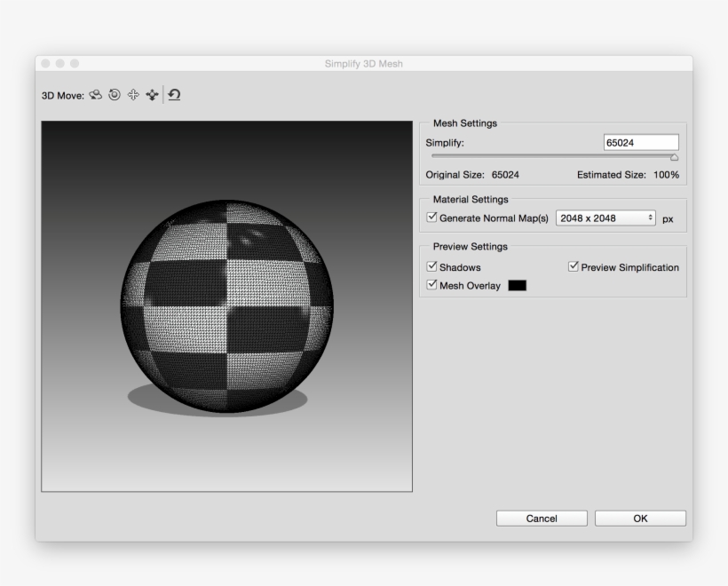Click the Simplify slider handle

(x=675, y=156)
